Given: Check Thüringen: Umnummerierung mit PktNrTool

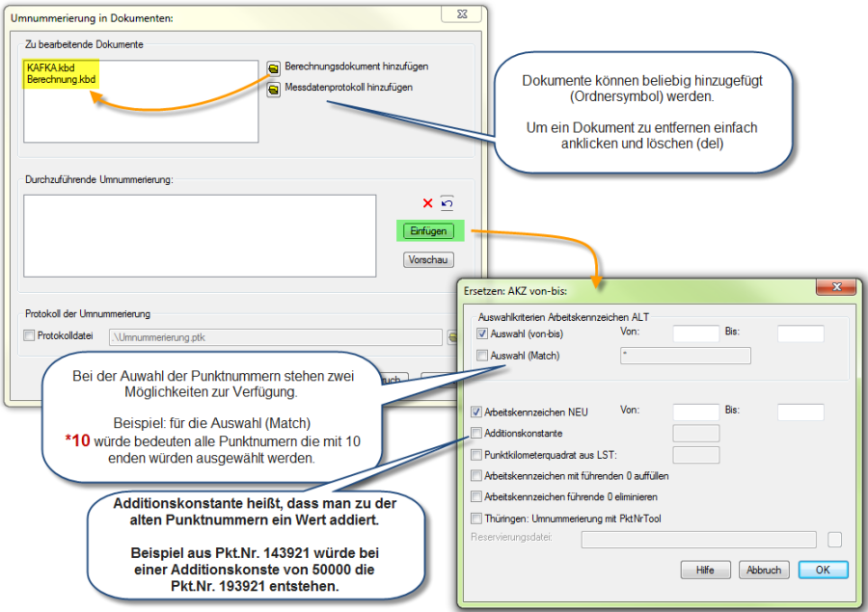Looking at the screenshot, I should coord(476,519).
